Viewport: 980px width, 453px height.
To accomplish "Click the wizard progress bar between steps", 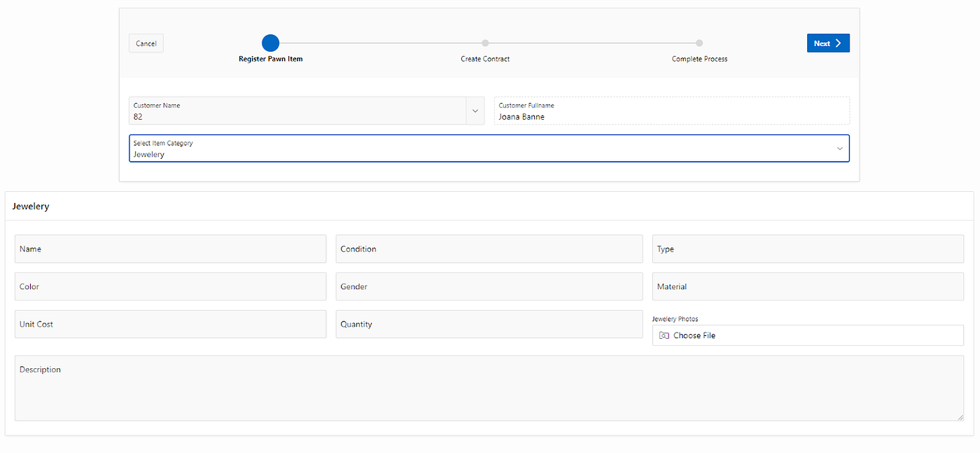I will tap(378, 43).
